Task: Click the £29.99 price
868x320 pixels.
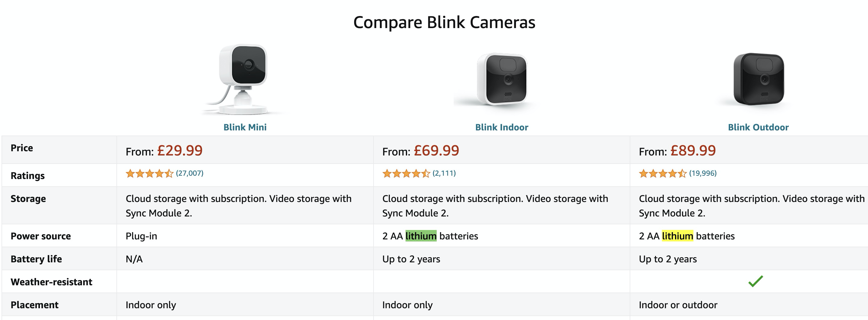Action: (180, 150)
